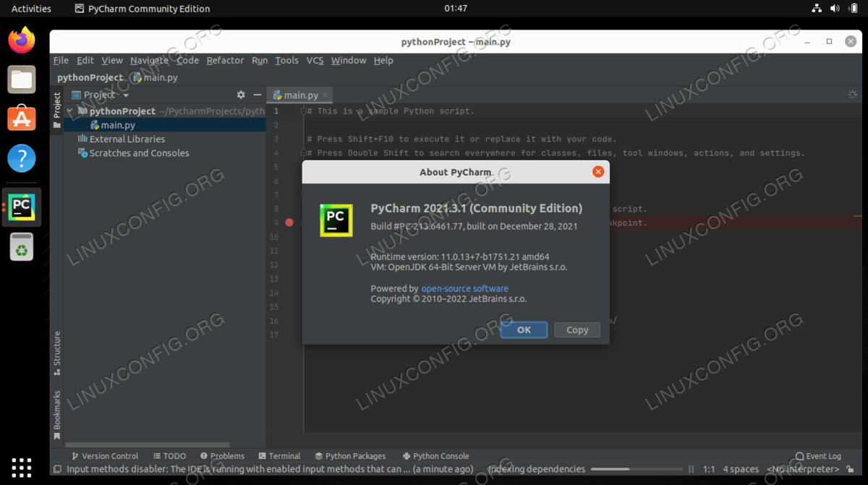Screen dimensions: 868x485
Task: Open the File menu
Action: pos(61,61)
